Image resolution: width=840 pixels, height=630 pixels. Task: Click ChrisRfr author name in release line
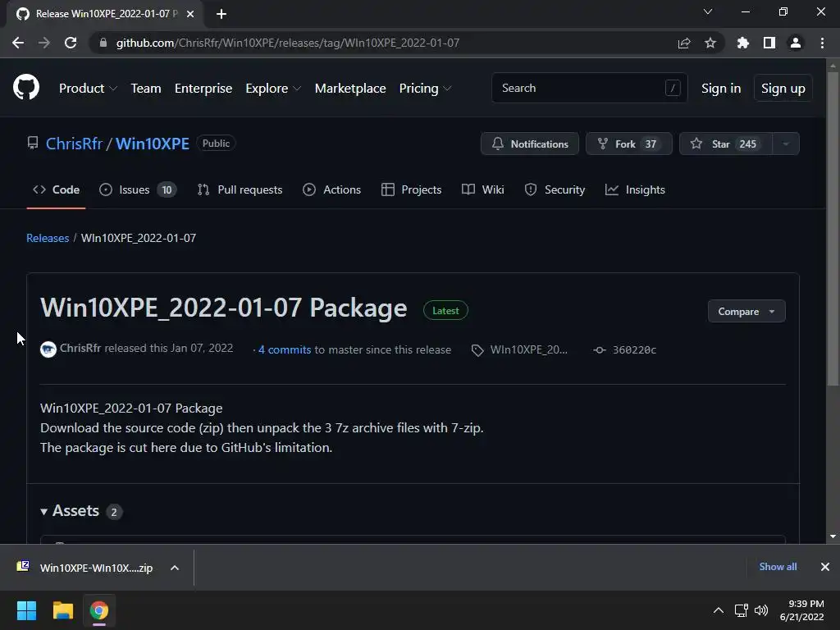(x=80, y=348)
